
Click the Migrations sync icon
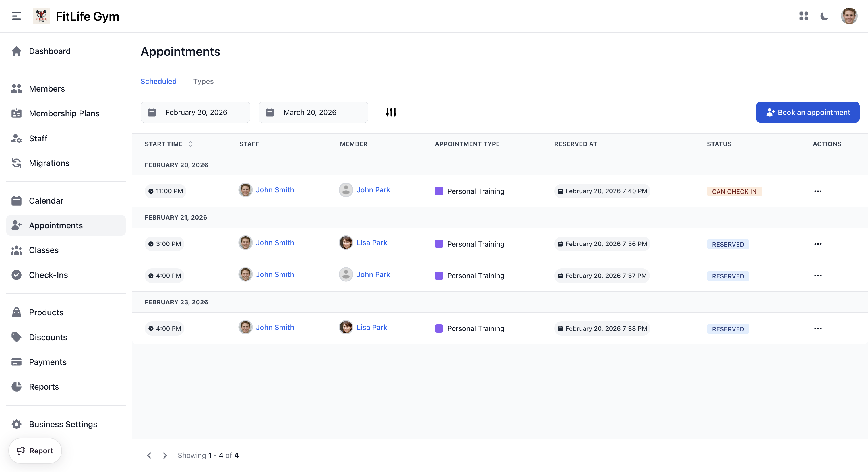point(17,163)
